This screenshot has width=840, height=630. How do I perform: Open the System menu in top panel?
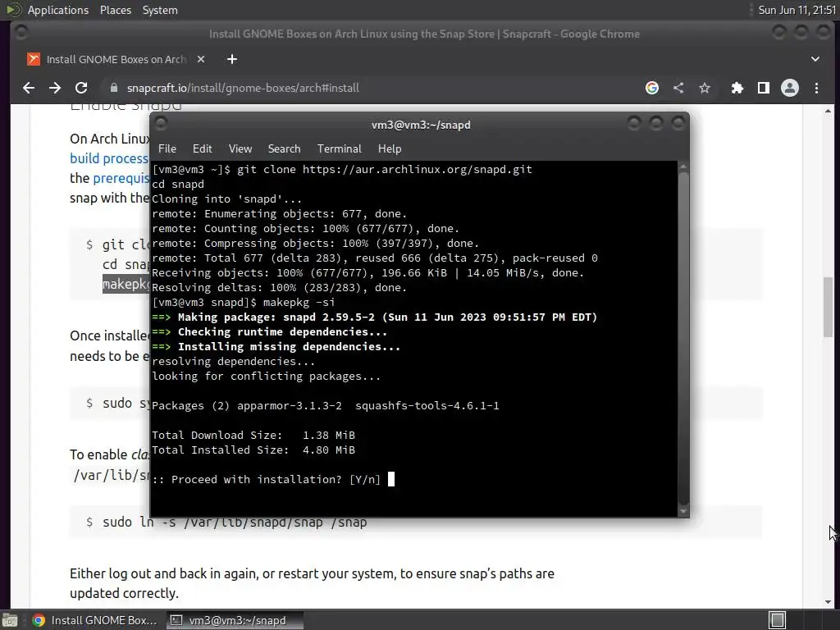[160, 10]
